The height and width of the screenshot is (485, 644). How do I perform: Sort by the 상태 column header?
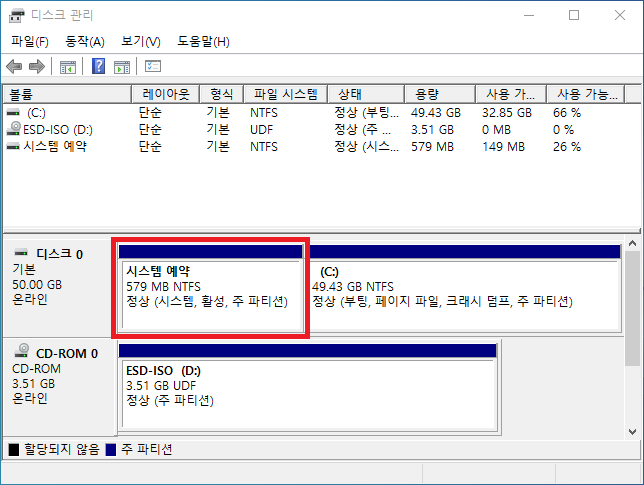(x=366, y=94)
